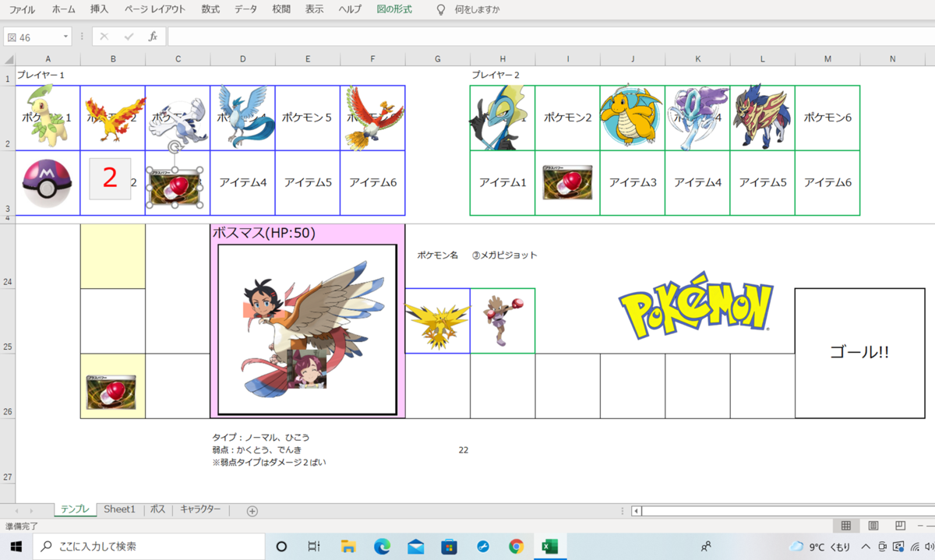935x560 pixels.
Task: Switch to Normal view in status bar
Action: 845,526
